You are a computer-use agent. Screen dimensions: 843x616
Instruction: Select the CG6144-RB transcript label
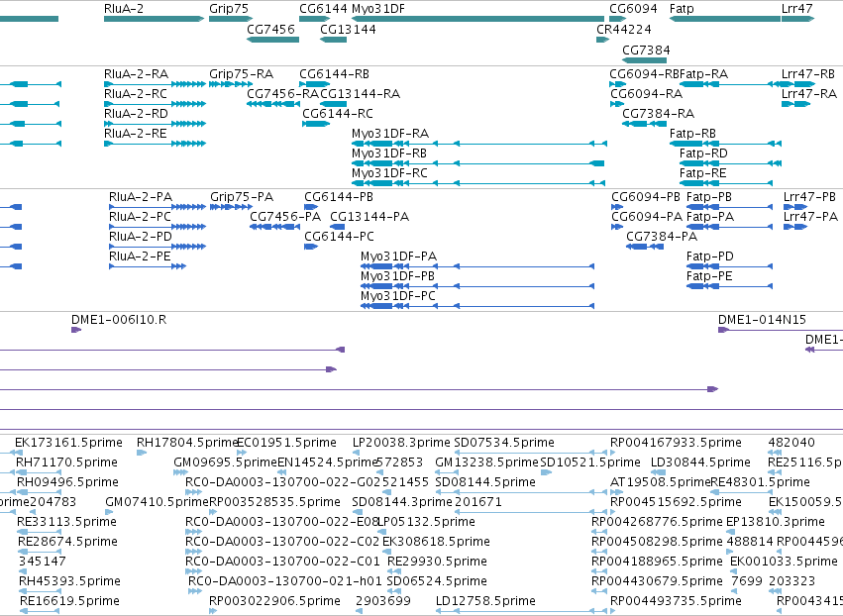pyautogui.click(x=335, y=73)
